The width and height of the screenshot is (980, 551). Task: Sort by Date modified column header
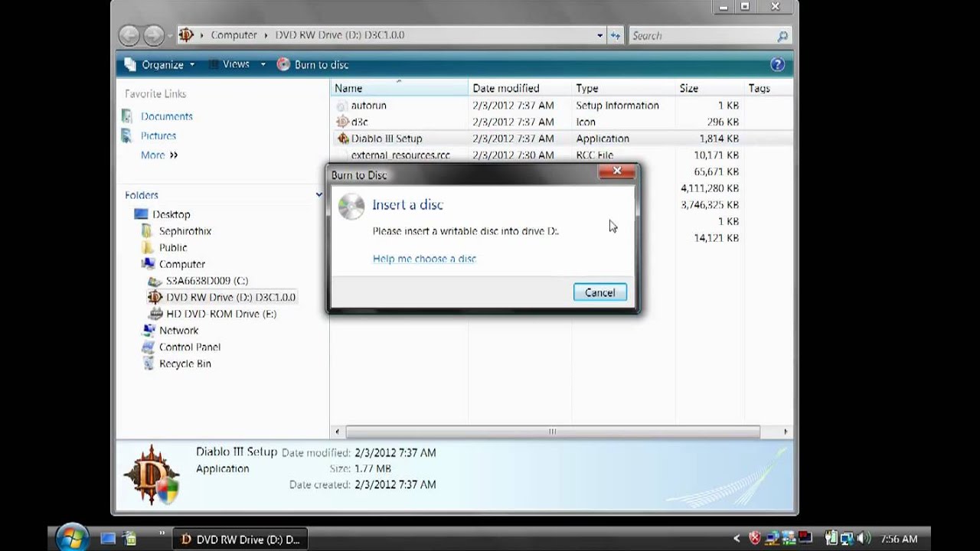point(520,88)
